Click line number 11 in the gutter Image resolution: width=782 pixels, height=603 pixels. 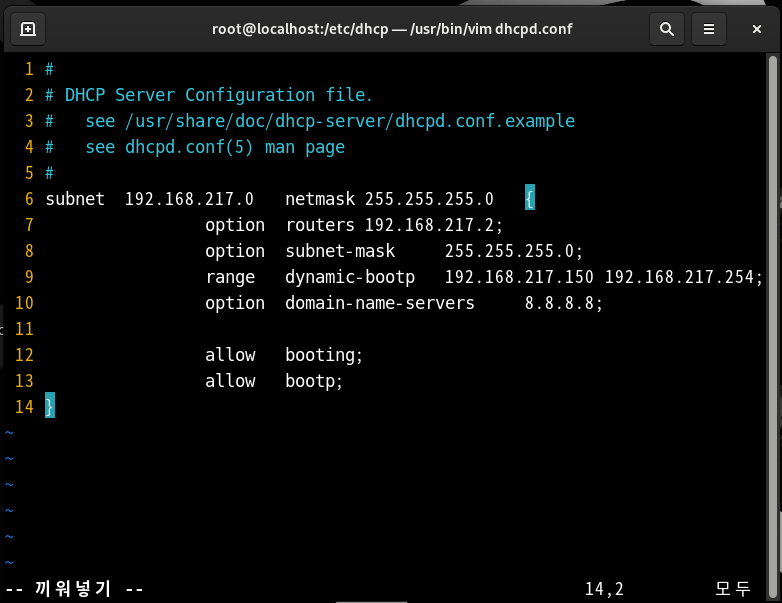(x=24, y=329)
